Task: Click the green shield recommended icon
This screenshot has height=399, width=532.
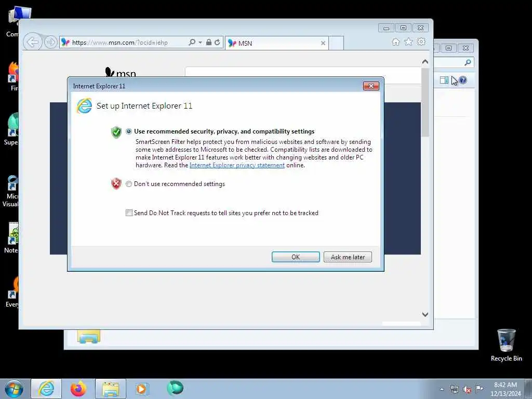Action: [x=116, y=132]
